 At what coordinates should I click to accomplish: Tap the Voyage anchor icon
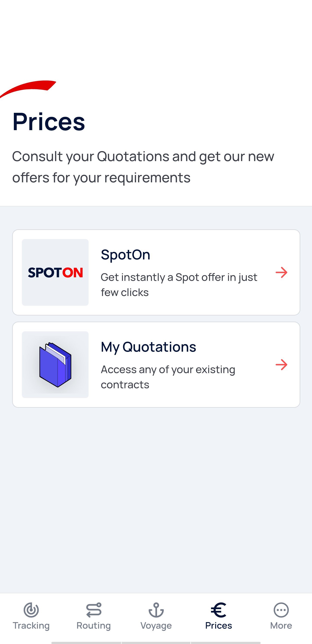156,610
